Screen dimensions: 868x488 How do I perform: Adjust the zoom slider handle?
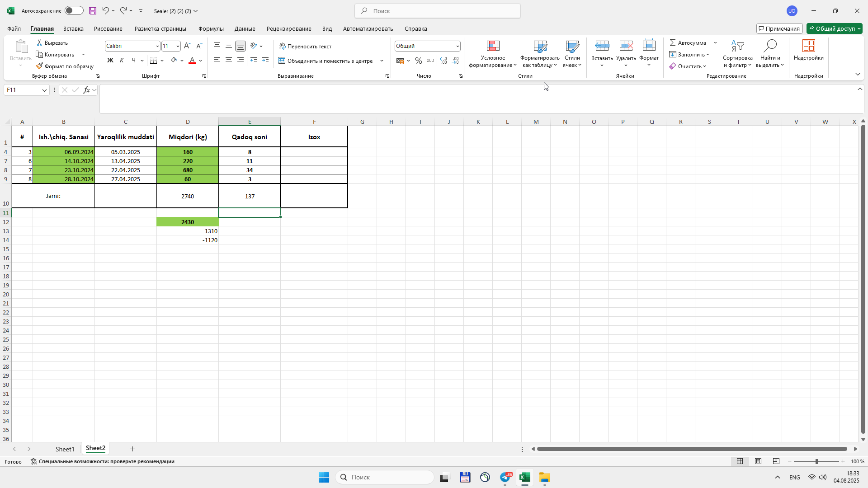pos(816,461)
